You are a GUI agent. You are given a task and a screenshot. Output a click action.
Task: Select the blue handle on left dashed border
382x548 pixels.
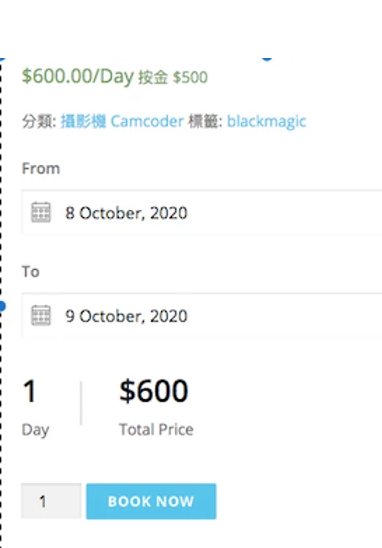2,307
